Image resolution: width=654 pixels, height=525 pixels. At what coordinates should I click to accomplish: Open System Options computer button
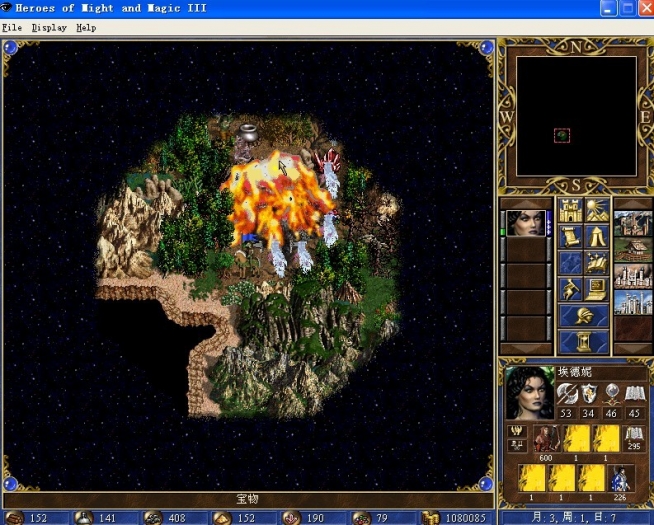[x=596, y=289]
